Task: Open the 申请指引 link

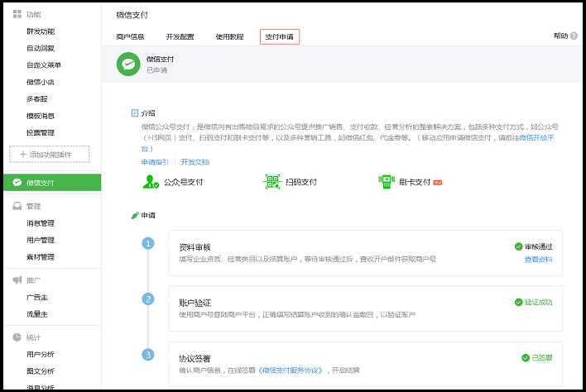Action: 155,162
